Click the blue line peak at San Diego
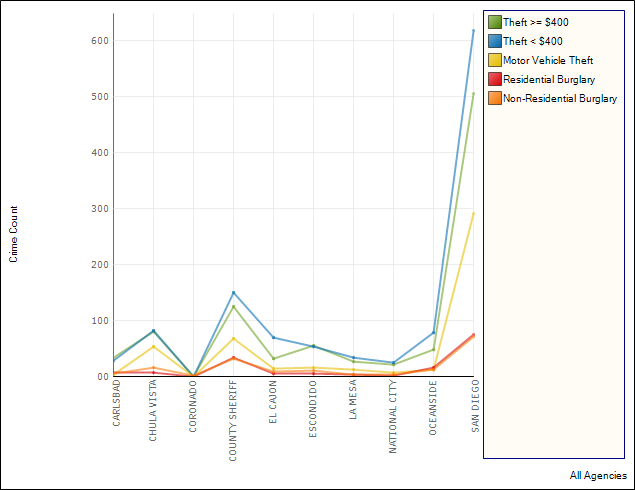 pos(473,31)
